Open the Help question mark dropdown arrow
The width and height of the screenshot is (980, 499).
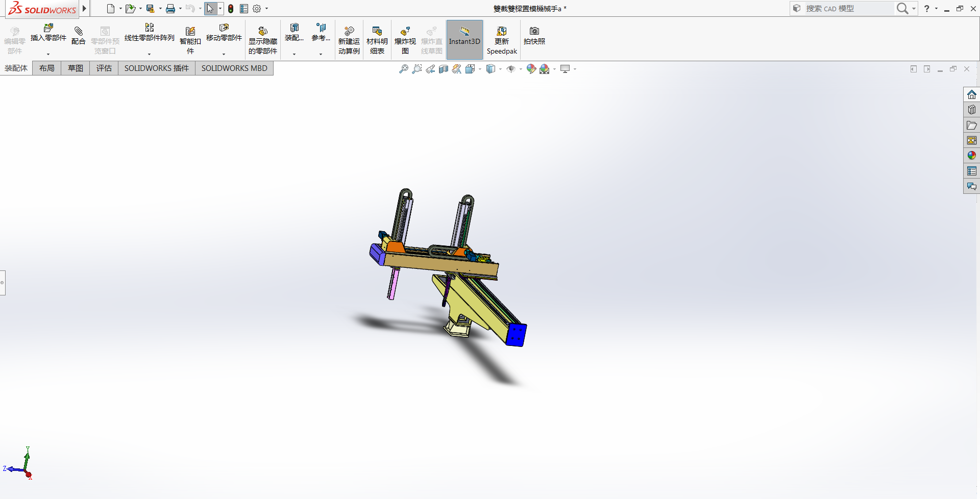[x=936, y=9]
